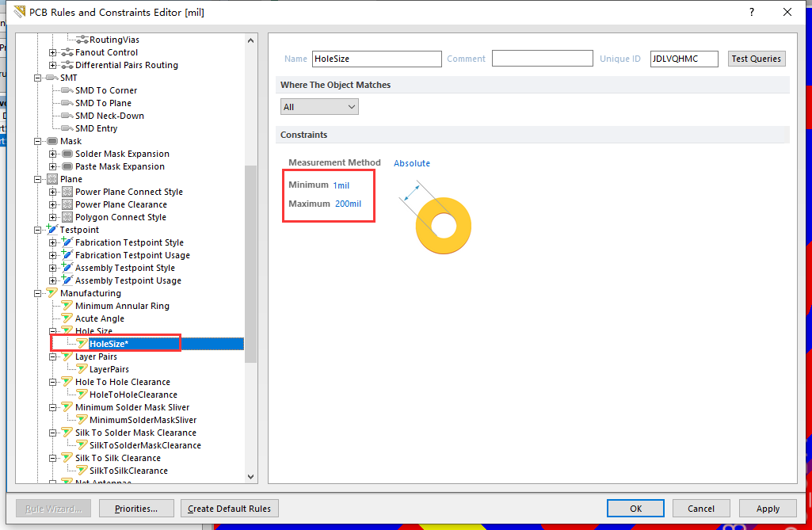
Task: Collapse the Manufacturing category
Action: point(38,293)
